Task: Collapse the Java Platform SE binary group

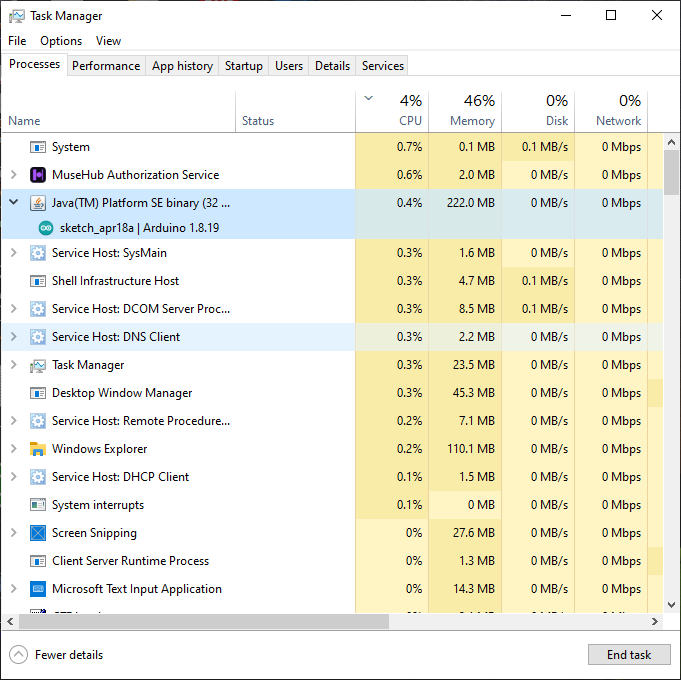Action: tap(14, 202)
